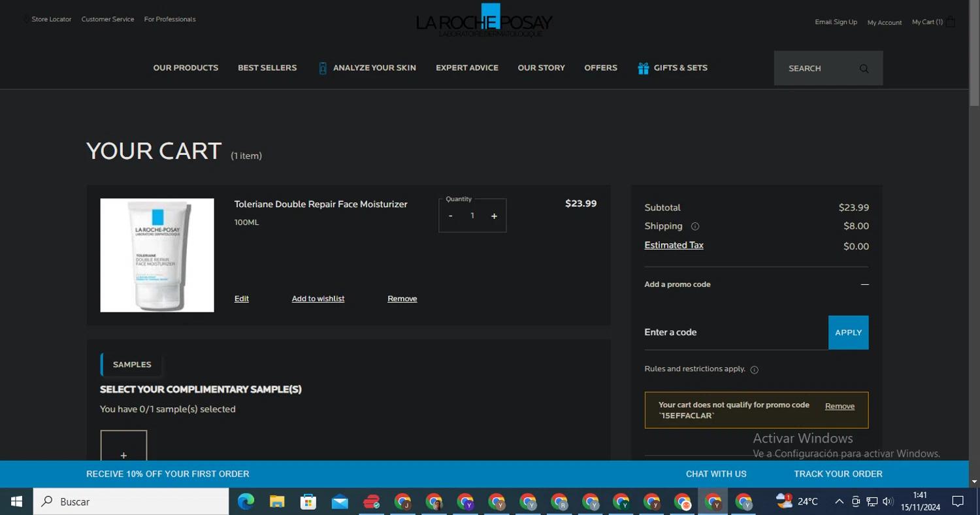980x515 pixels.
Task: Click the La Roche-Posay logo
Action: (x=484, y=21)
